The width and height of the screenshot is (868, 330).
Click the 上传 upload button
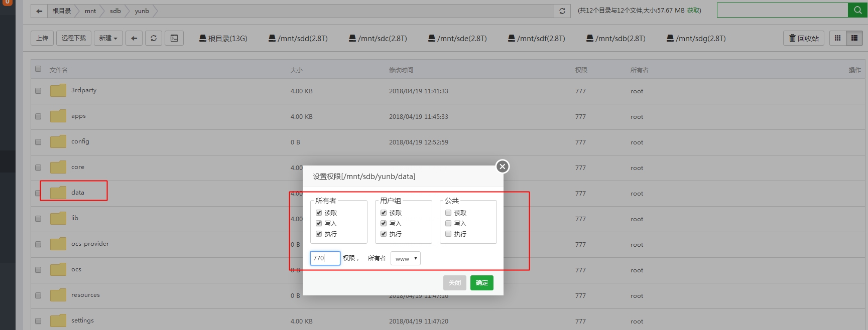(42, 38)
